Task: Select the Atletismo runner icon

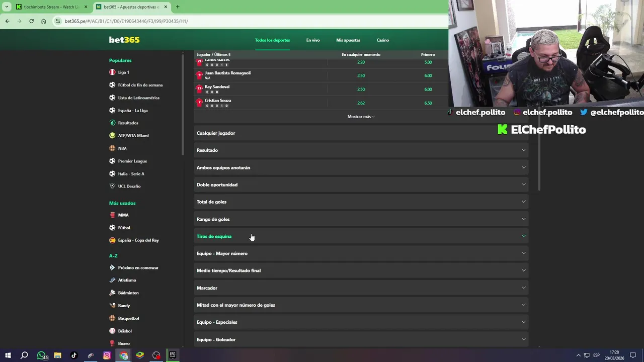Action: point(112,280)
